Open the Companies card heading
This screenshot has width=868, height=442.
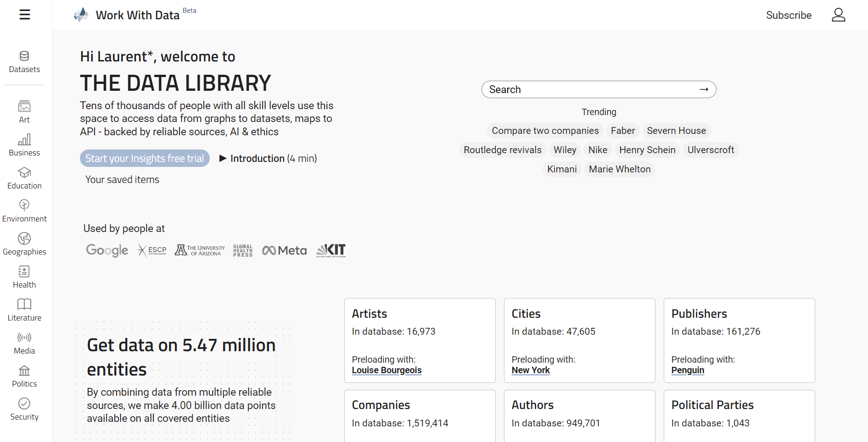381,405
